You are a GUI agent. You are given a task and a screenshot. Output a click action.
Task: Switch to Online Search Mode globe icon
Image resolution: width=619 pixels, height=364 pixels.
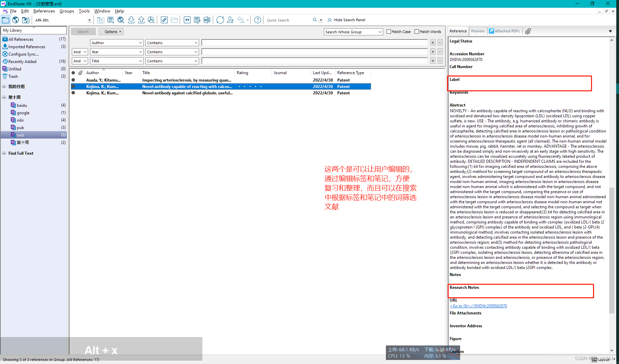click(16, 20)
